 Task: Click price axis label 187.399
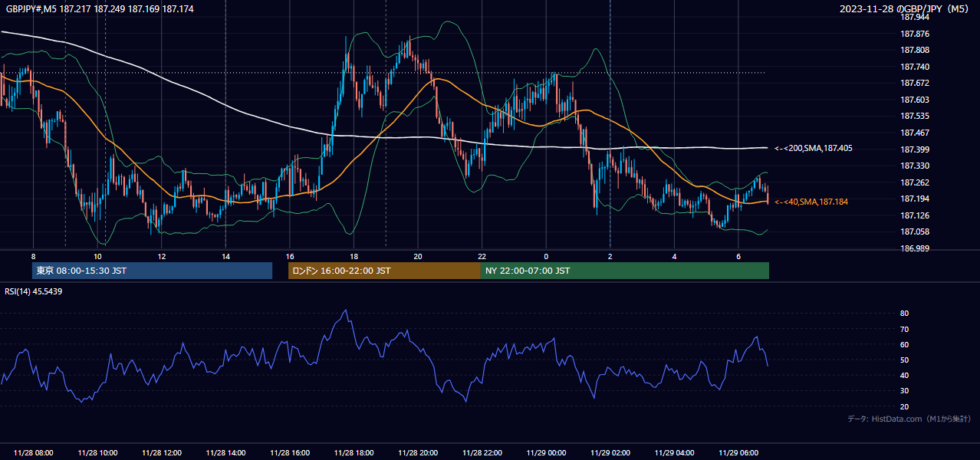(x=914, y=149)
